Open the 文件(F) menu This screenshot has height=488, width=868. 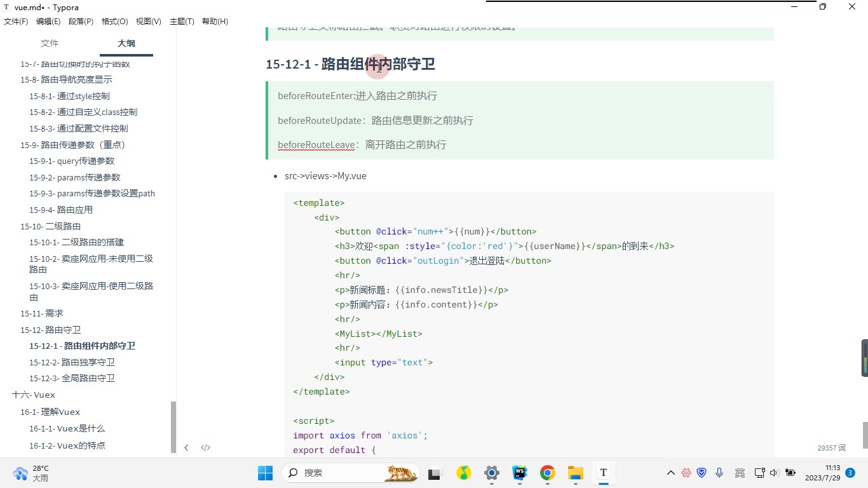[16, 21]
